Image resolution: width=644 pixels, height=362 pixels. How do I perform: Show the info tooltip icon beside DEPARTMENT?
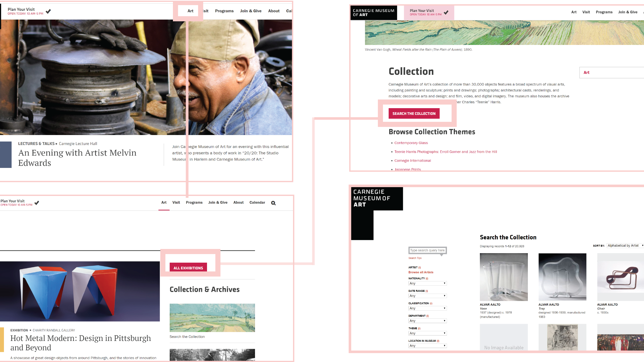point(427,316)
